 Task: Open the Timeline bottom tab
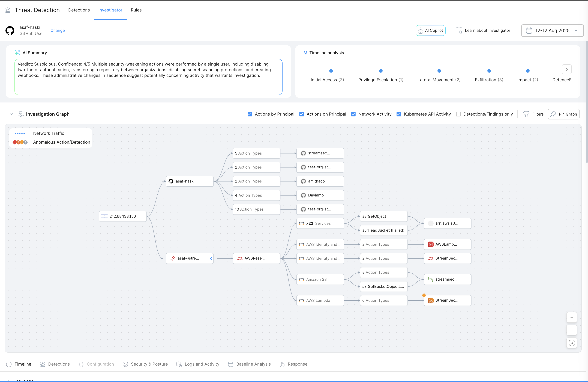click(x=19, y=364)
